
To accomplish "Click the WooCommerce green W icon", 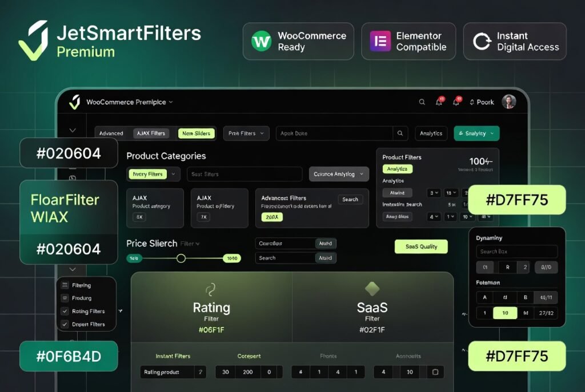I will coord(261,41).
